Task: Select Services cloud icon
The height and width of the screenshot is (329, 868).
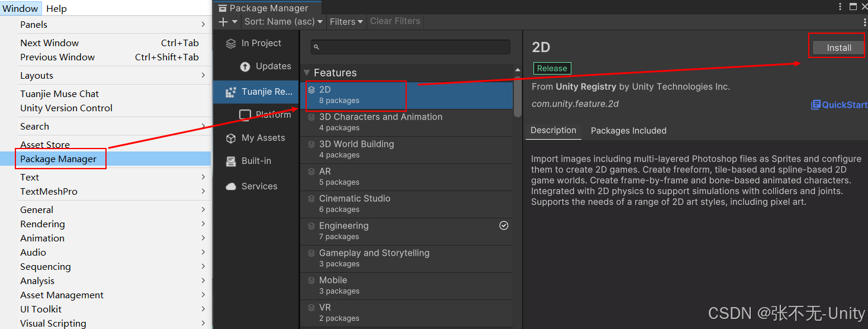Action: tap(231, 186)
